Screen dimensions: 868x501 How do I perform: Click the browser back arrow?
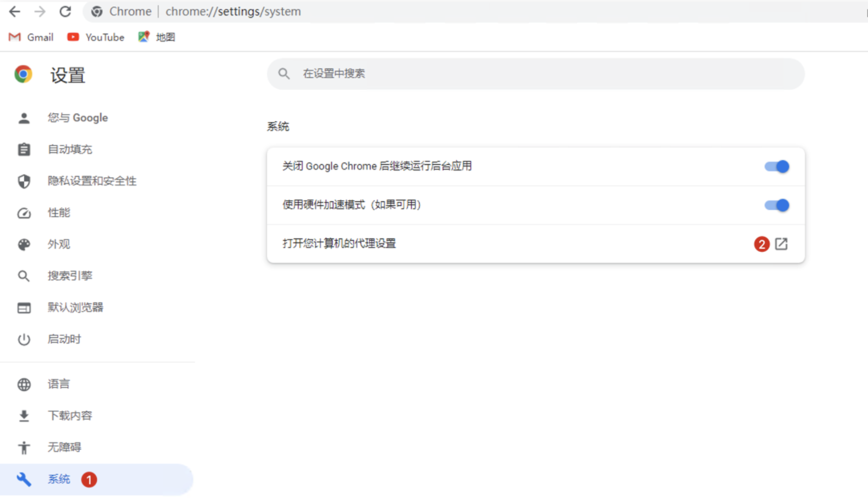tap(15, 11)
